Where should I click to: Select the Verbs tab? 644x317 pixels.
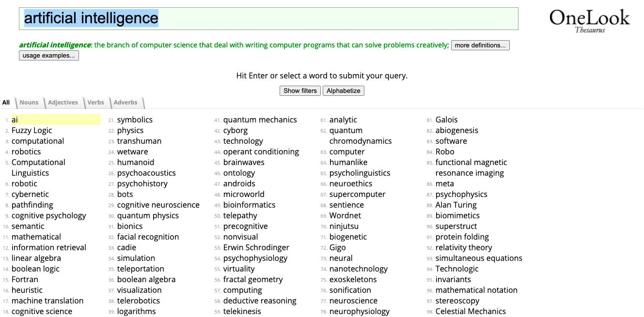click(95, 102)
